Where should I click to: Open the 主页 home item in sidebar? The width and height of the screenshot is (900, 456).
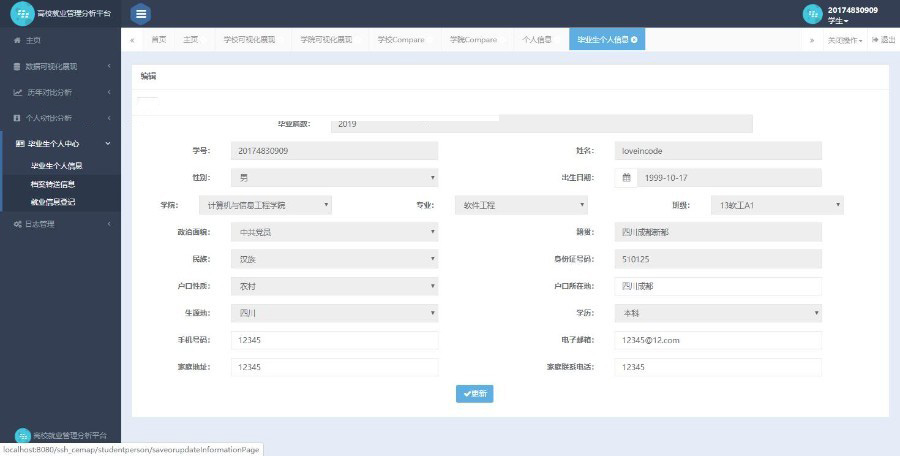[x=33, y=40]
